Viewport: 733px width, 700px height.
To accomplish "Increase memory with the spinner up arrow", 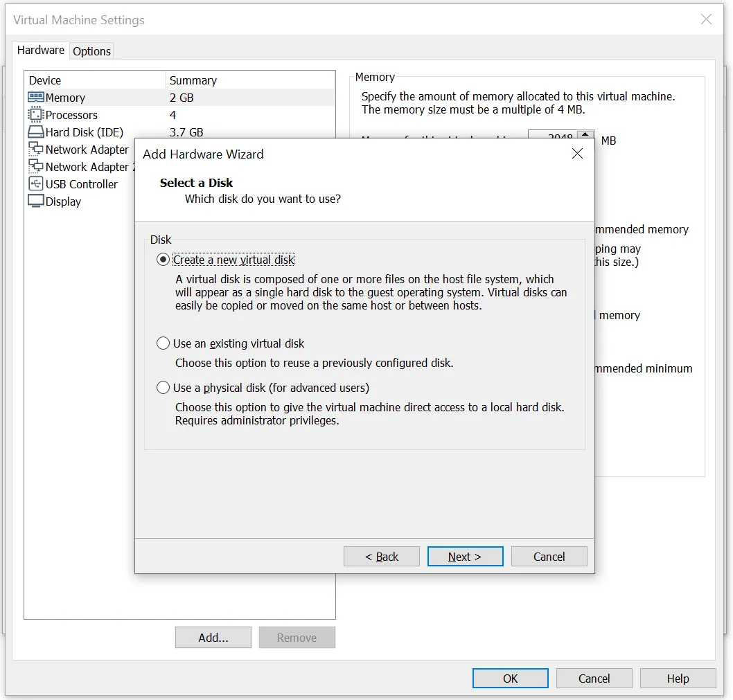I will (586, 134).
